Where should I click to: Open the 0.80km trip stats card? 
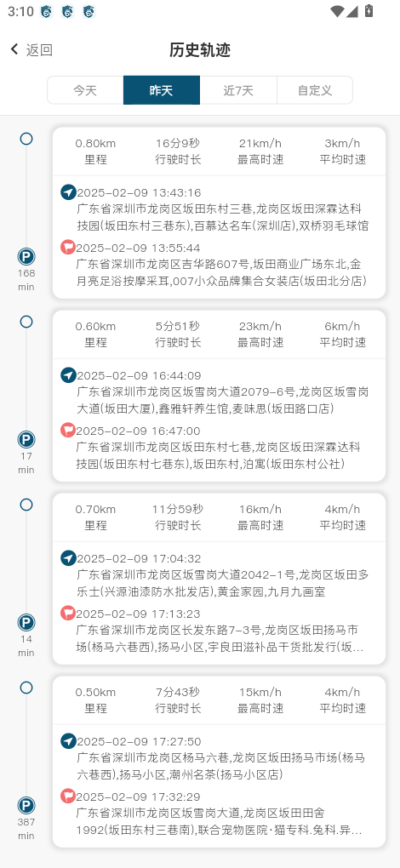click(x=219, y=151)
